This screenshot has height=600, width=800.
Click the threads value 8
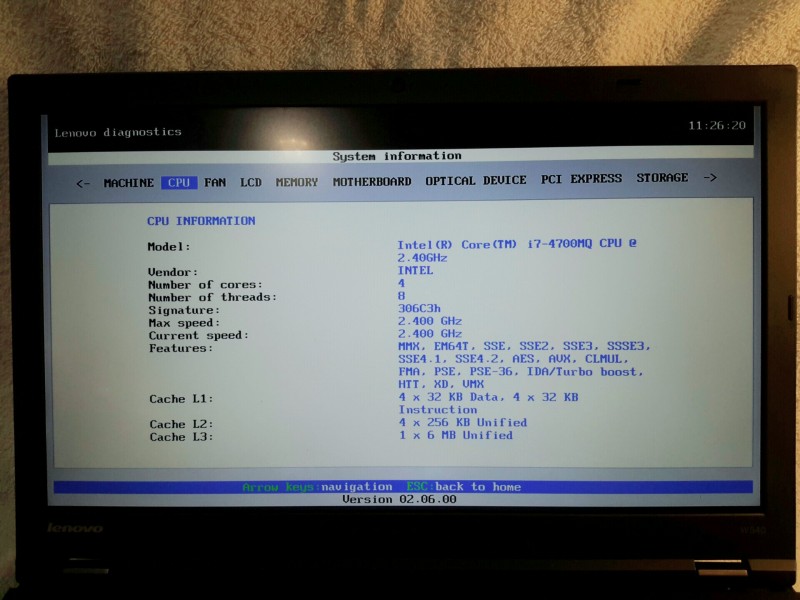tap(402, 296)
